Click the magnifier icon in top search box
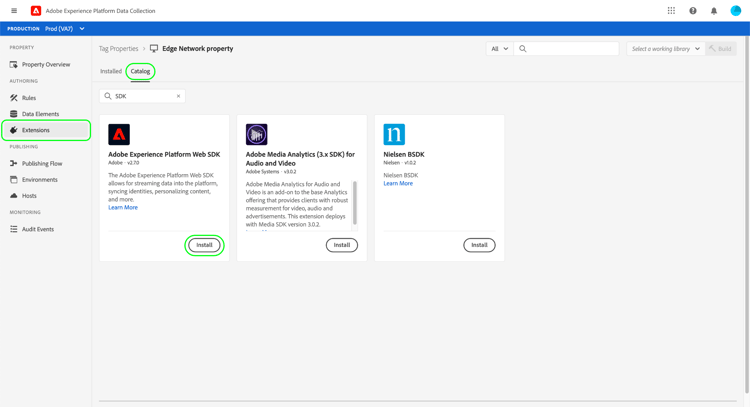 coord(523,49)
